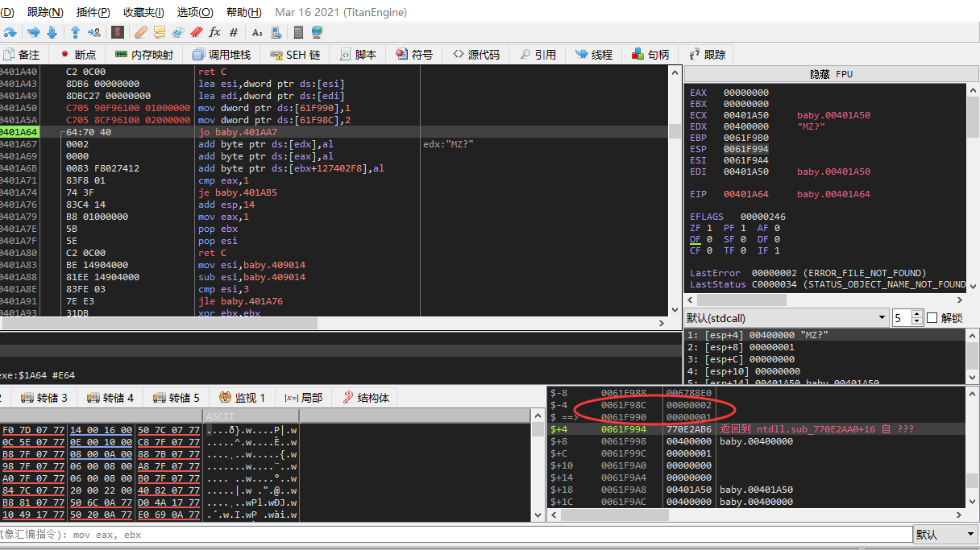The image size is (980, 550).
Task: Select the EIP register value 00401A64
Action: click(x=746, y=194)
